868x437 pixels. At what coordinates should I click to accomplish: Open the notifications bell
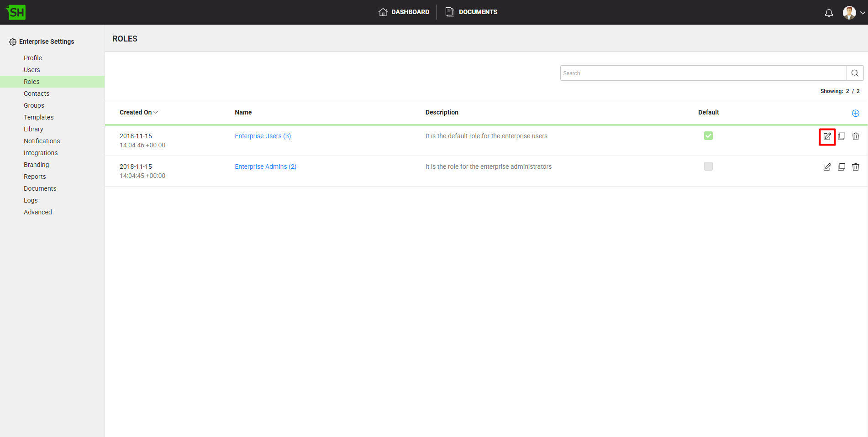pyautogui.click(x=828, y=13)
